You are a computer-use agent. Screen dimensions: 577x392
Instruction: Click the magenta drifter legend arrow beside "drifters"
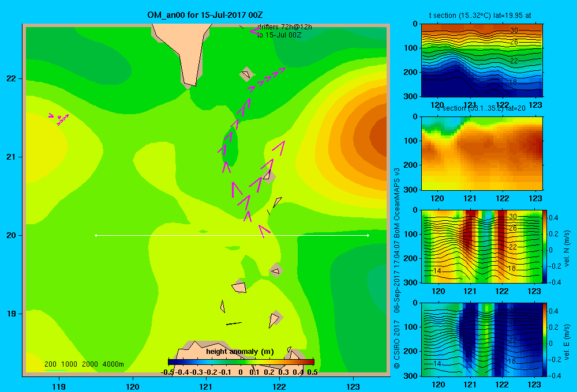pos(255,31)
